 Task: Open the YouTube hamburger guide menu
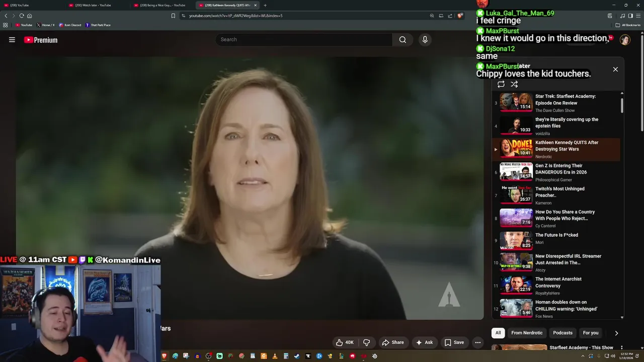pos(12,40)
